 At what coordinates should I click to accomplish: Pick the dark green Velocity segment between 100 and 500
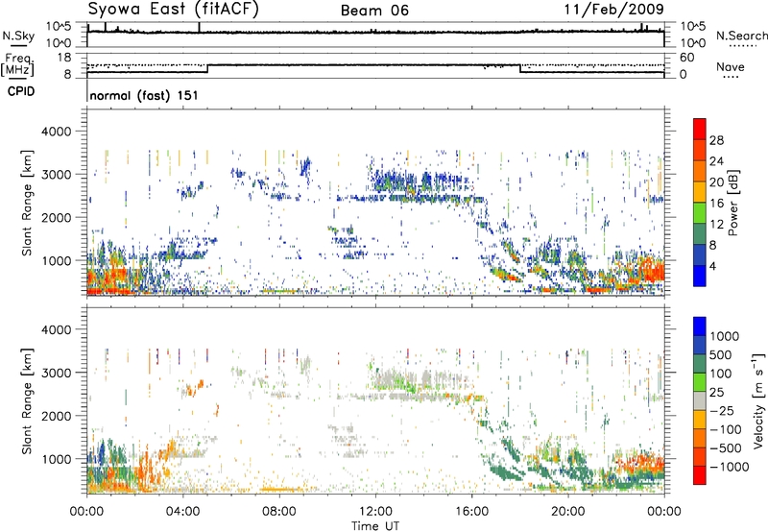click(700, 364)
